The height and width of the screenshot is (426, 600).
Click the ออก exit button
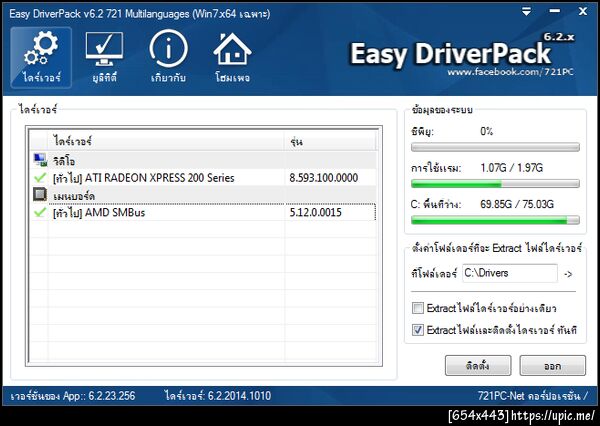pyautogui.click(x=553, y=366)
